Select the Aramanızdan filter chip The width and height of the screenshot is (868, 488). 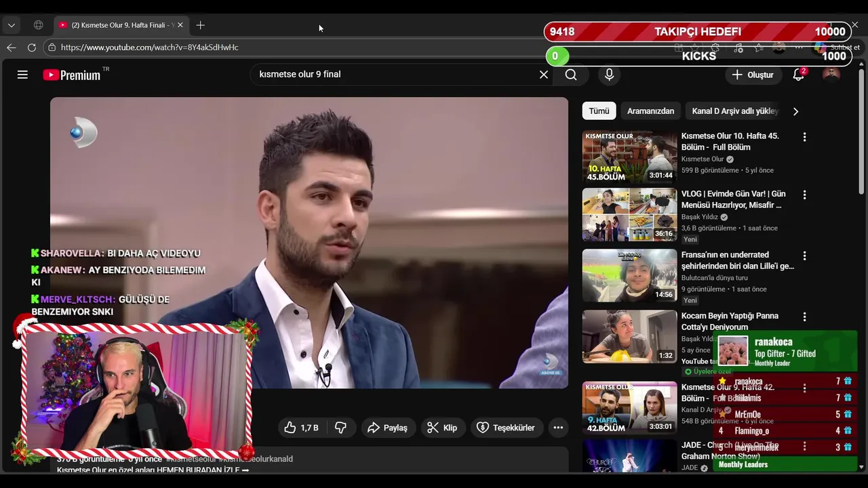[650, 111]
